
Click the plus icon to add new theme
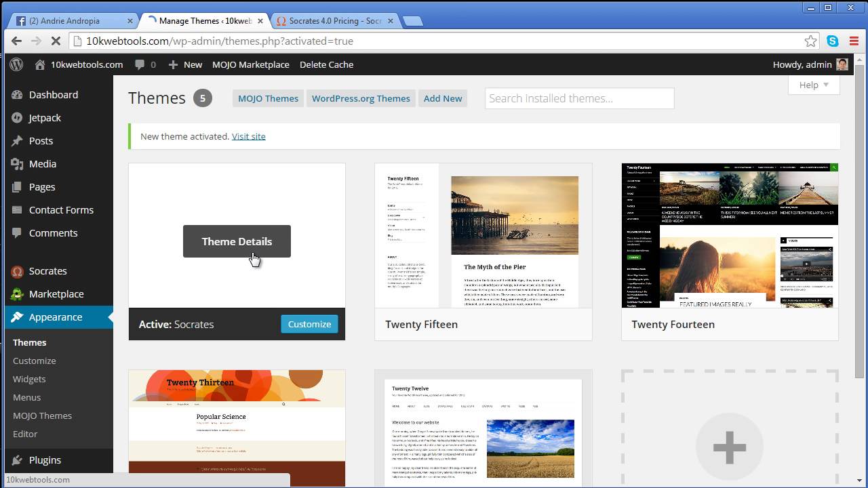[730, 447]
